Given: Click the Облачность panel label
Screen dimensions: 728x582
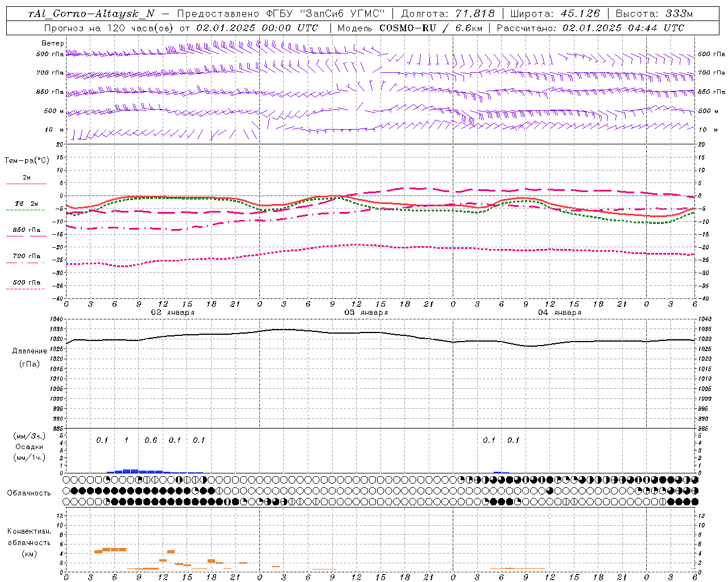Looking at the screenshot, I should coord(28,493).
